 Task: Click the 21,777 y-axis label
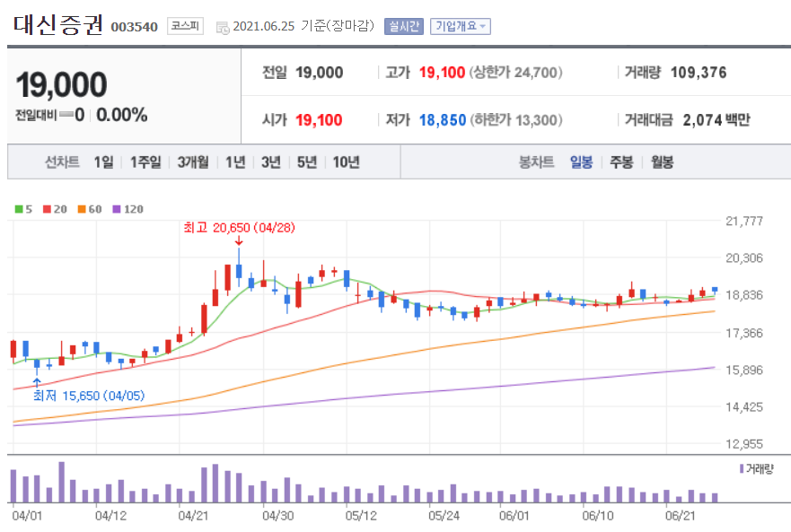(744, 221)
